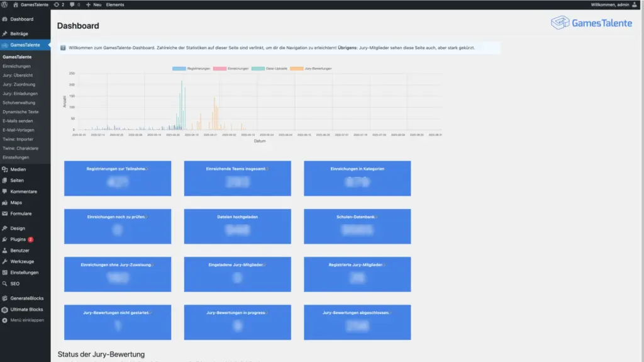Click the GamesTalente logo at top right

pos(591,23)
